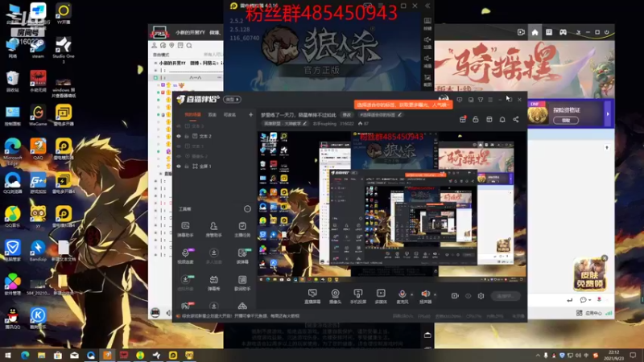Click the live preview thumbnail area
The height and width of the screenshot is (362, 644).
coord(392,207)
